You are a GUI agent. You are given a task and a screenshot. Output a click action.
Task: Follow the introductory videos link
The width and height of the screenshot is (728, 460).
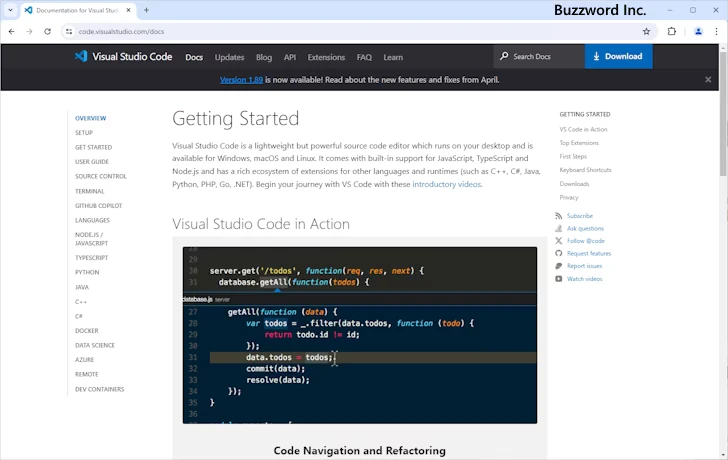point(446,184)
